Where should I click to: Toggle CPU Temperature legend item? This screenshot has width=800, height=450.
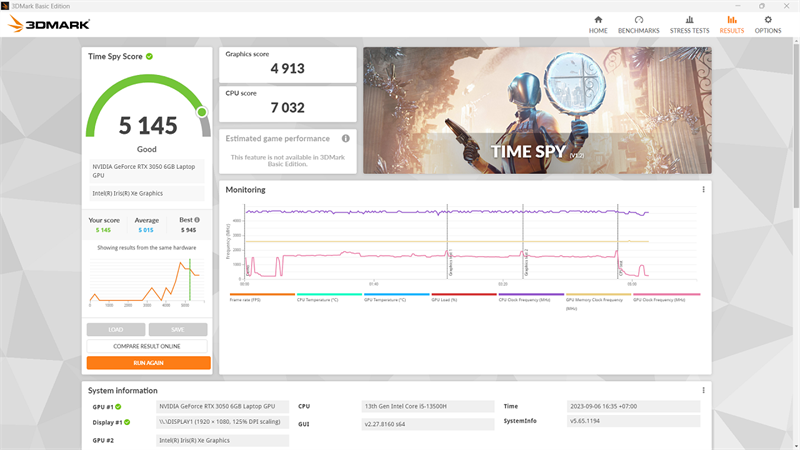tap(329, 297)
